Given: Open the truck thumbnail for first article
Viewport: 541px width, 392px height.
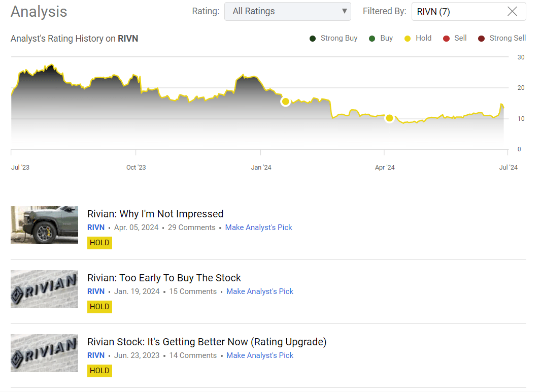Looking at the screenshot, I should click(x=44, y=225).
